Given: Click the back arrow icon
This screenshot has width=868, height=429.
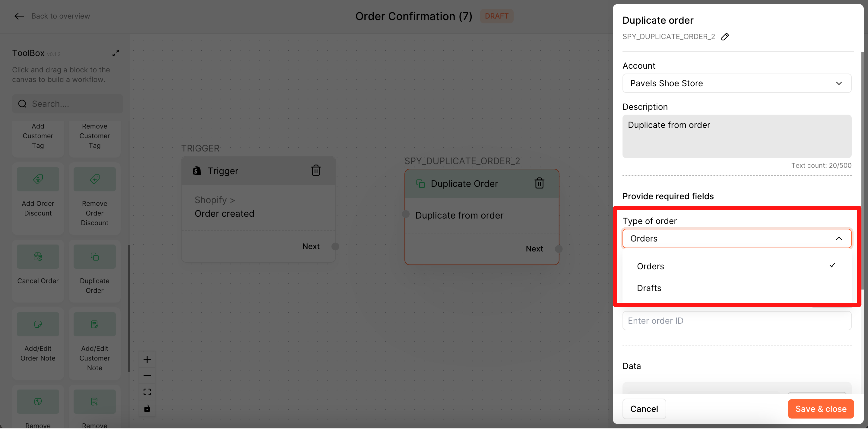Looking at the screenshot, I should tap(19, 16).
